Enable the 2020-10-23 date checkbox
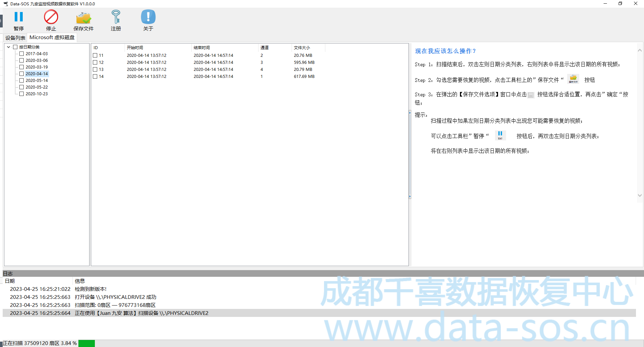This screenshot has height=347, width=644. click(22, 94)
